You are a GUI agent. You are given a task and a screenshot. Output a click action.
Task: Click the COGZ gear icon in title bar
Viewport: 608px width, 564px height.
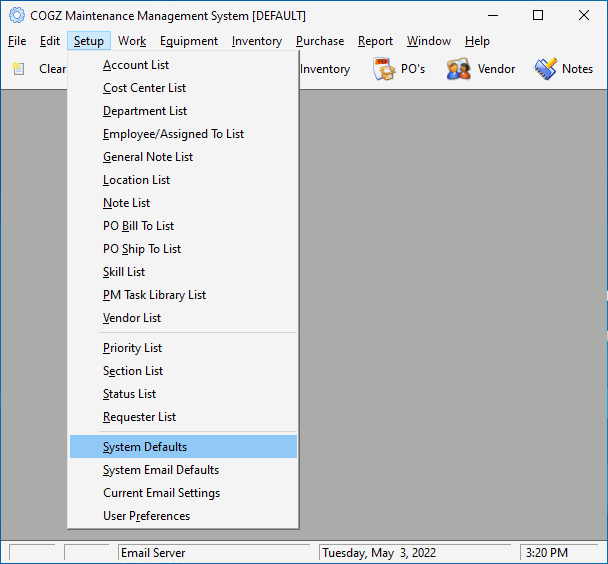pyautogui.click(x=16, y=16)
